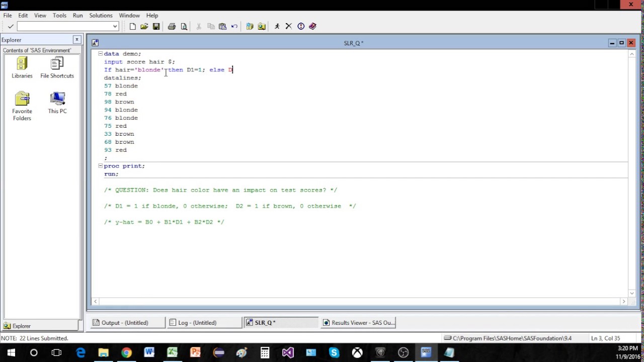
Task: Open the Window menu
Action: (129, 16)
